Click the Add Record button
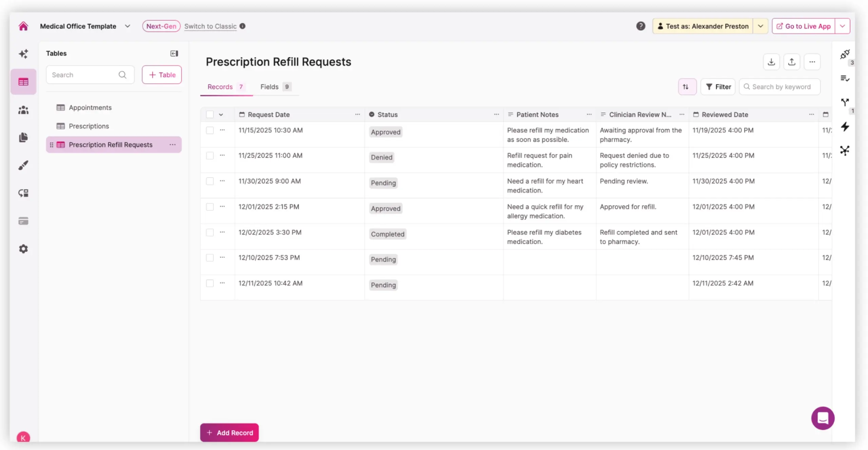 point(229,432)
